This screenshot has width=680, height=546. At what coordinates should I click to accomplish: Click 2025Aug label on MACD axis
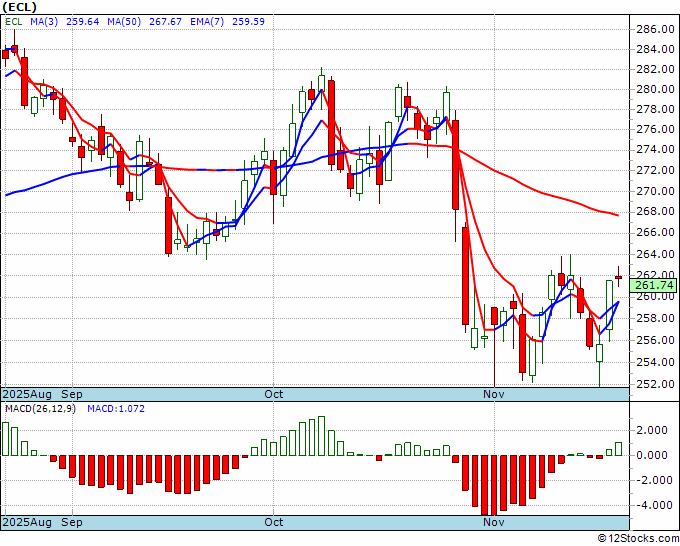pyautogui.click(x=27, y=522)
